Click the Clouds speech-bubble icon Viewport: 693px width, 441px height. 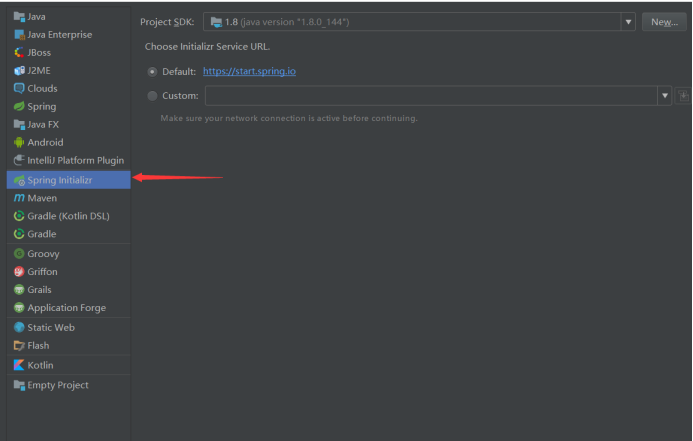(19, 88)
